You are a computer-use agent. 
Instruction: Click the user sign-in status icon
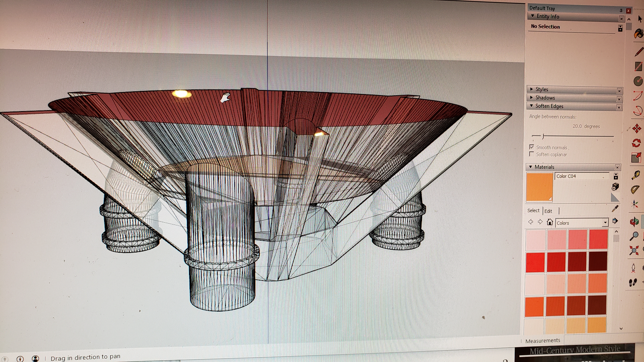tap(35, 358)
